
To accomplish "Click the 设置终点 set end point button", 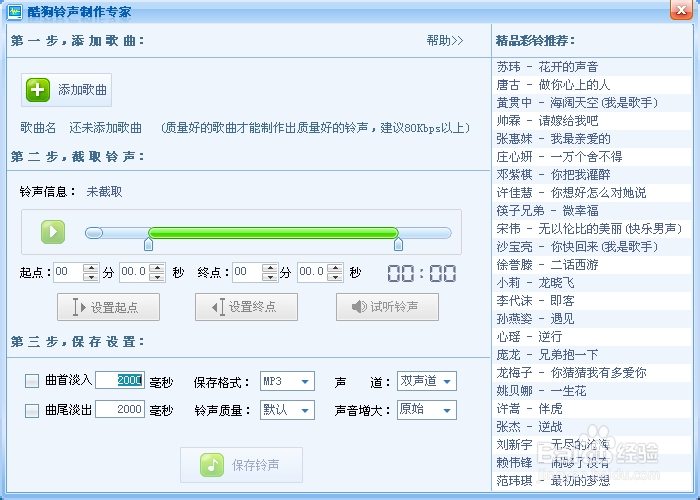I will pyautogui.click(x=246, y=307).
